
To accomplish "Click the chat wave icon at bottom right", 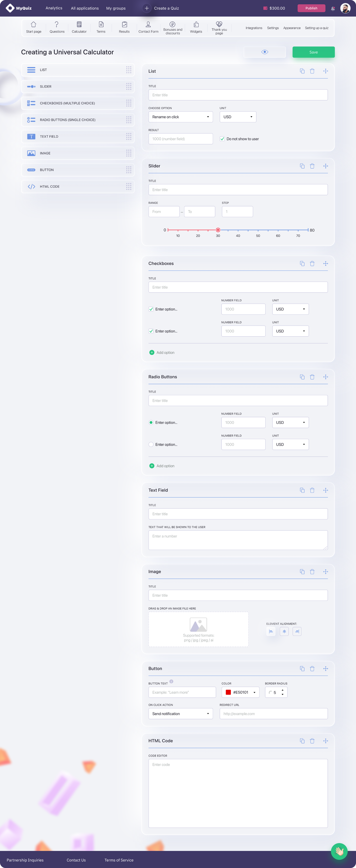I will click(339, 851).
